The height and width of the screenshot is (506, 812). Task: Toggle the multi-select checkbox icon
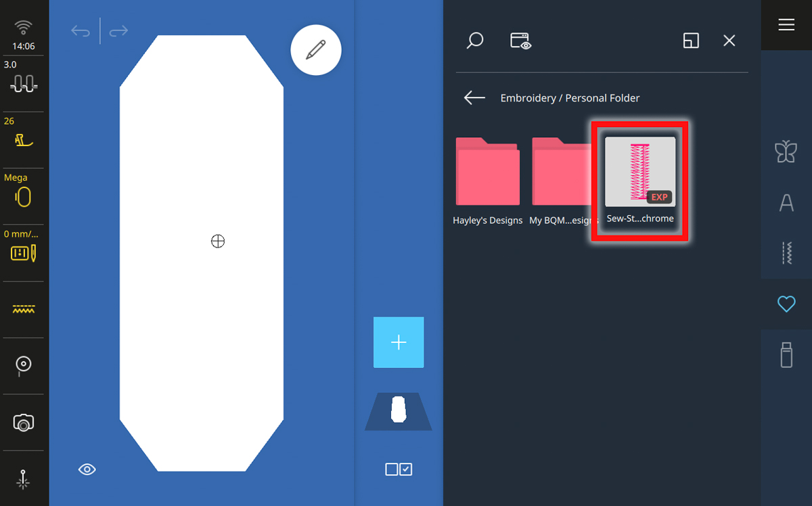399,469
